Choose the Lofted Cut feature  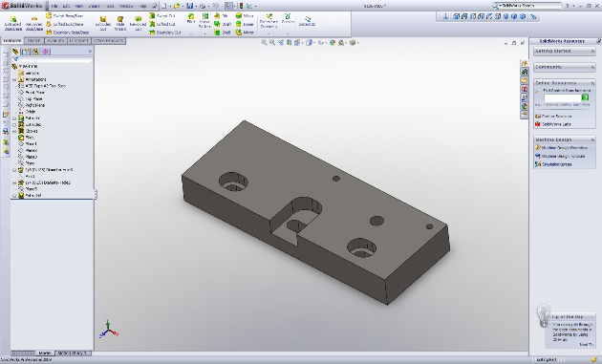[x=163, y=24]
